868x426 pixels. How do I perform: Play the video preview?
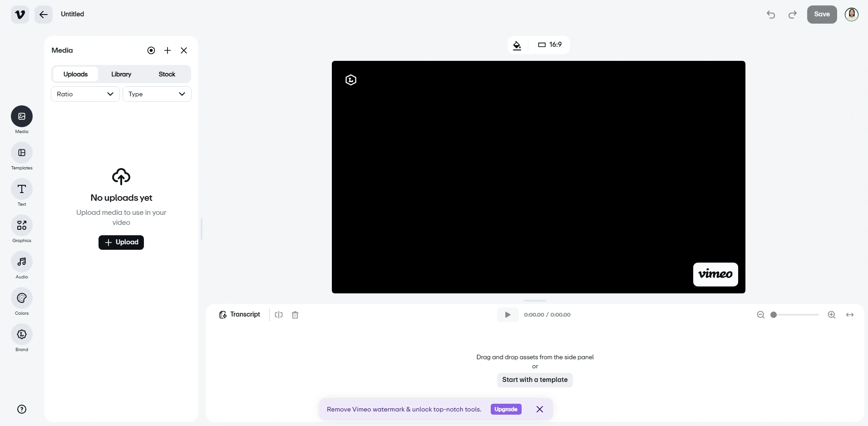pyautogui.click(x=508, y=315)
